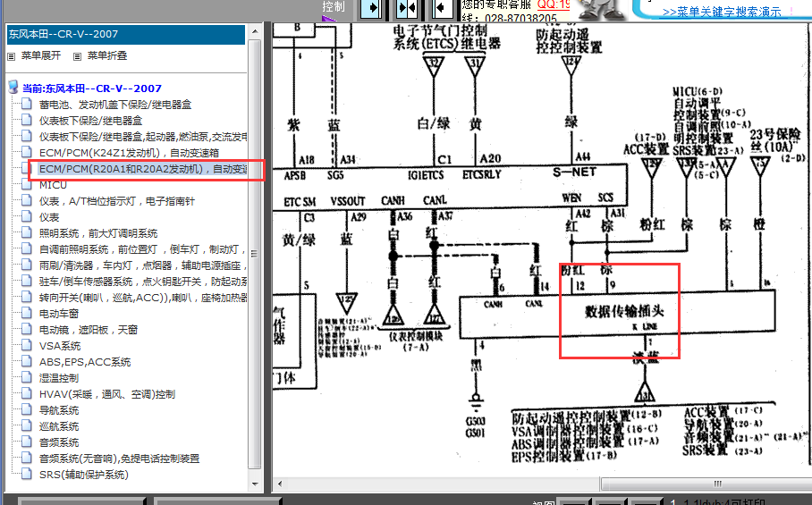Open 雨刷/清洗器,车内灯,点烟器 entry

click(143, 265)
